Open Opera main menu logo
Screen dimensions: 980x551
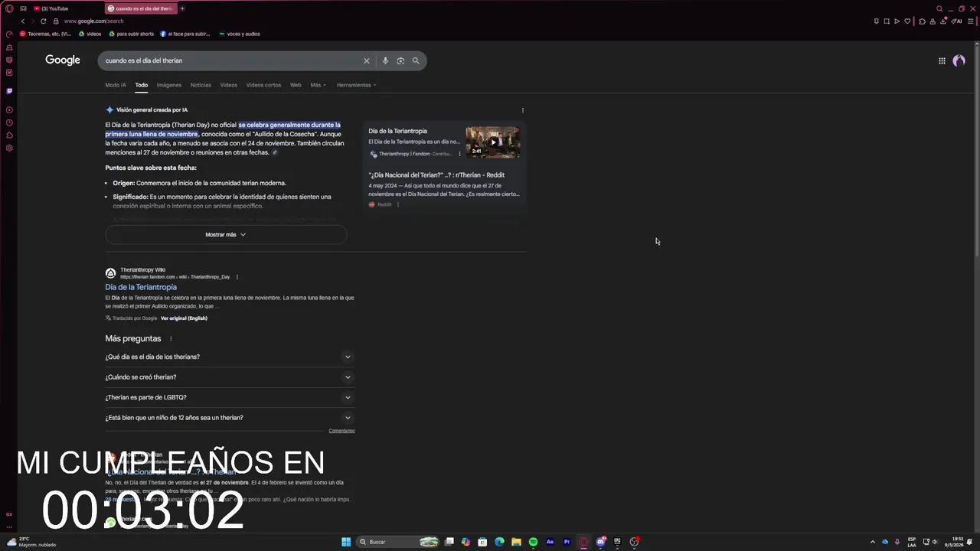[x=9, y=8]
